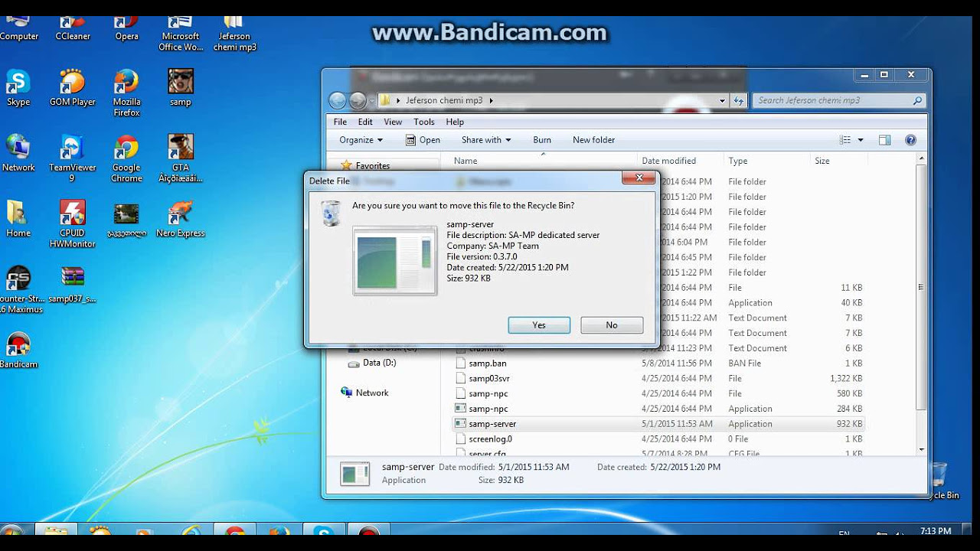Image resolution: width=980 pixels, height=551 pixels.
Task: Select the Skype desktop icon
Action: (18, 88)
